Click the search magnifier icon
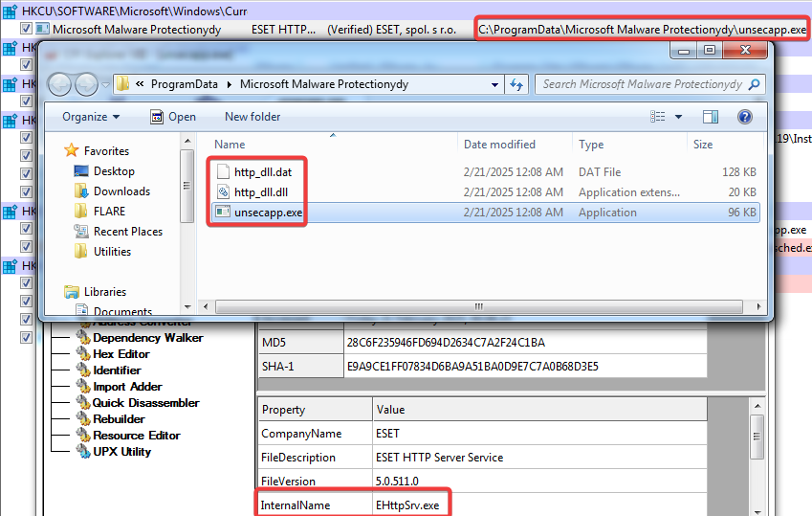 (x=755, y=84)
